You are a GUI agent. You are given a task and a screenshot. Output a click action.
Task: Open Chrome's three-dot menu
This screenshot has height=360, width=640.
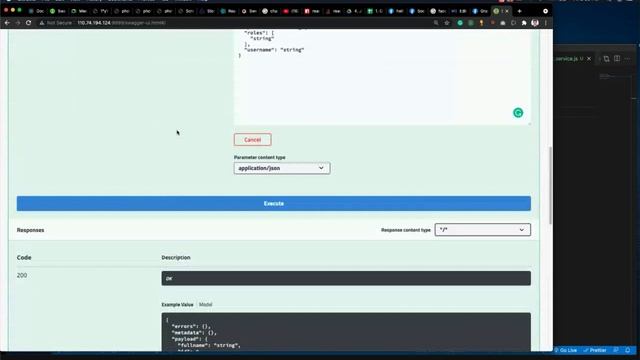[546, 23]
